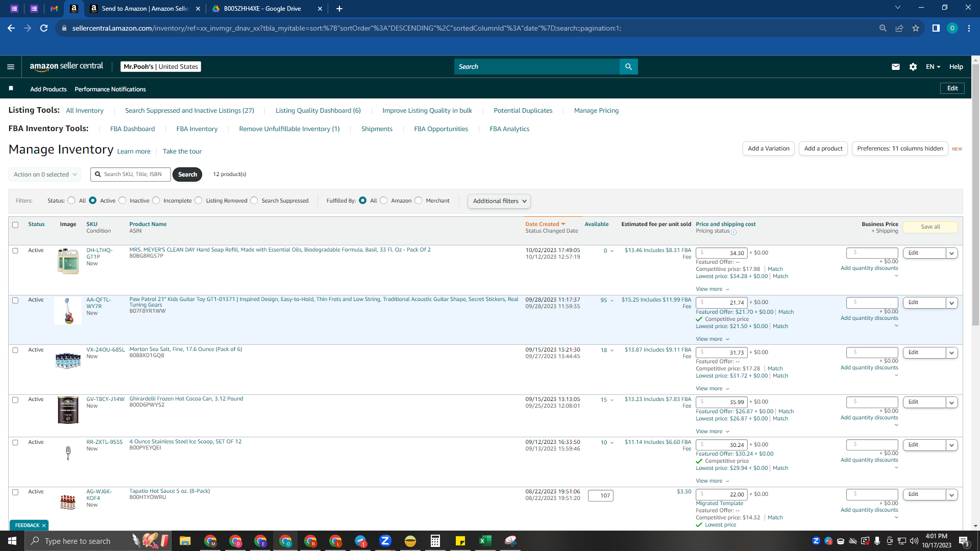Open Preferences: 11 columns hidden
Screen dimensions: 980x551
click(900, 148)
